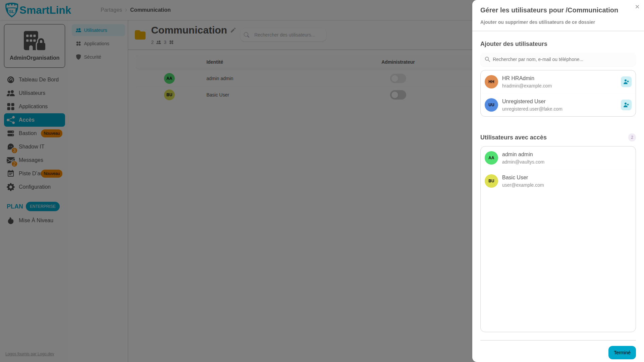Image resolution: width=644 pixels, height=362 pixels.
Task: Open the Logos fournis par Logo.dev link
Action: pyautogui.click(x=30, y=354)
